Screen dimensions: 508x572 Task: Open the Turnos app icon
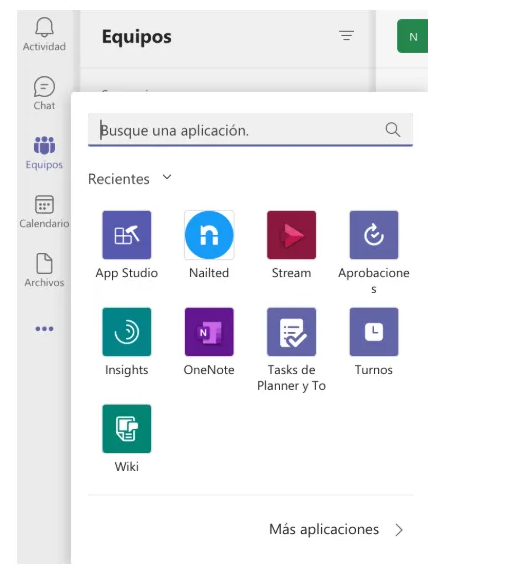click(374, 332)
